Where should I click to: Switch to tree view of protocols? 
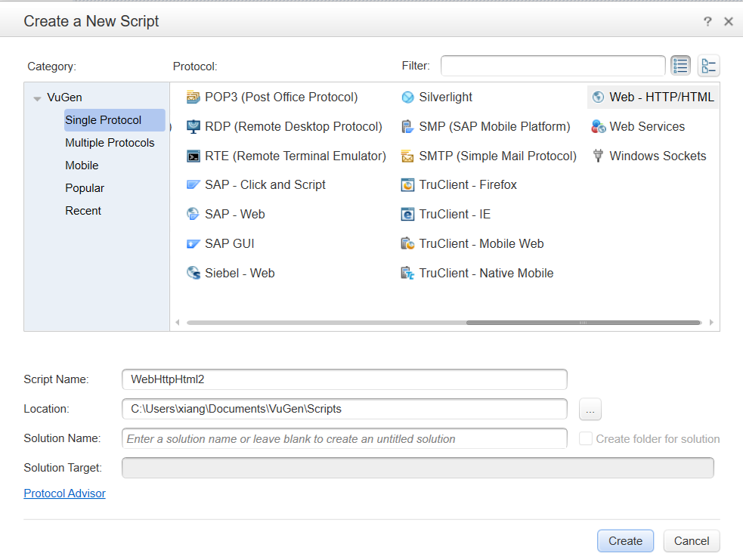click(x=708, y=66)
